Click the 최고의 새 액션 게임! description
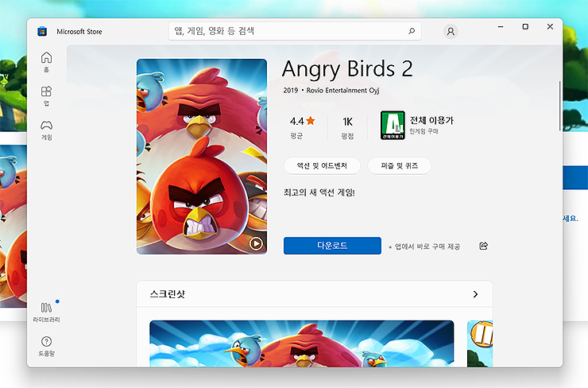Viewport: 588px width, 388px height. coord(319,192)
